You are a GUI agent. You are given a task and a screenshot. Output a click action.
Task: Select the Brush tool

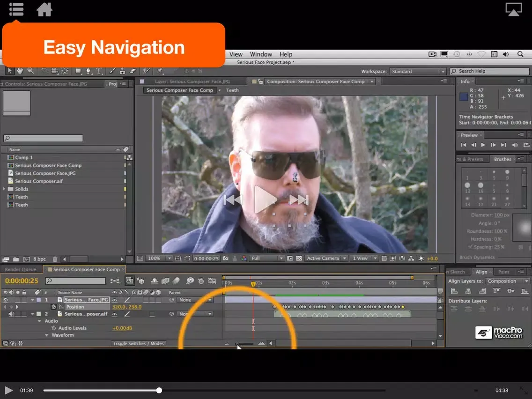[112, 71]
